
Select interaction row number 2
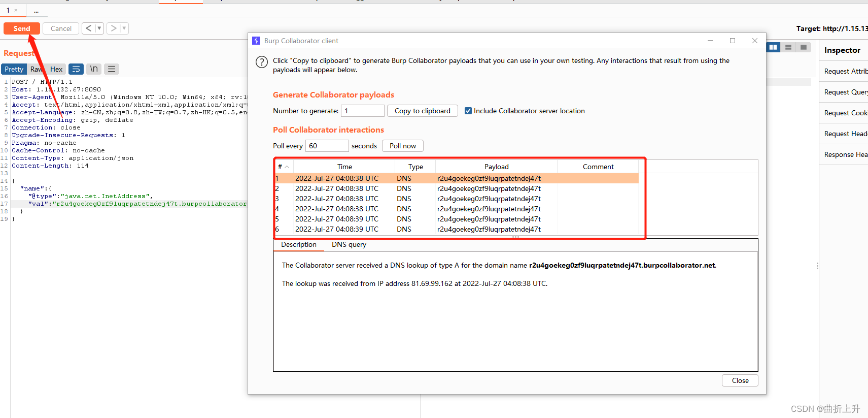tap(457, 188)
